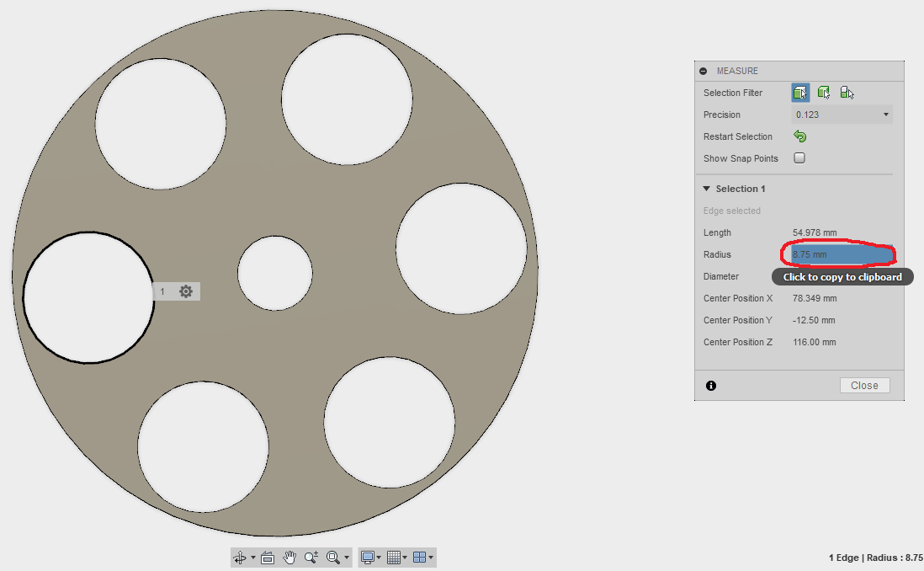924x571 pixels.
Task: Expand the Orbit type dropdown arrow
Action: tap(253, 558)
